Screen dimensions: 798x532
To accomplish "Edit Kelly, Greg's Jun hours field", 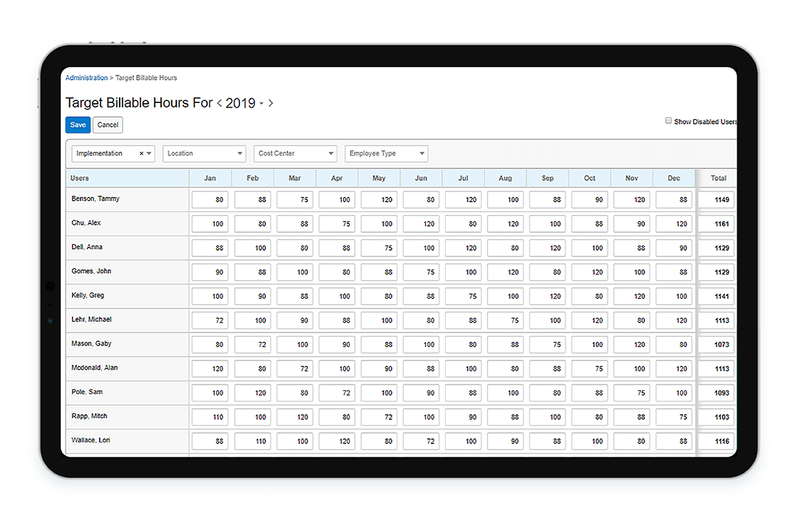I will pos(421,297).
